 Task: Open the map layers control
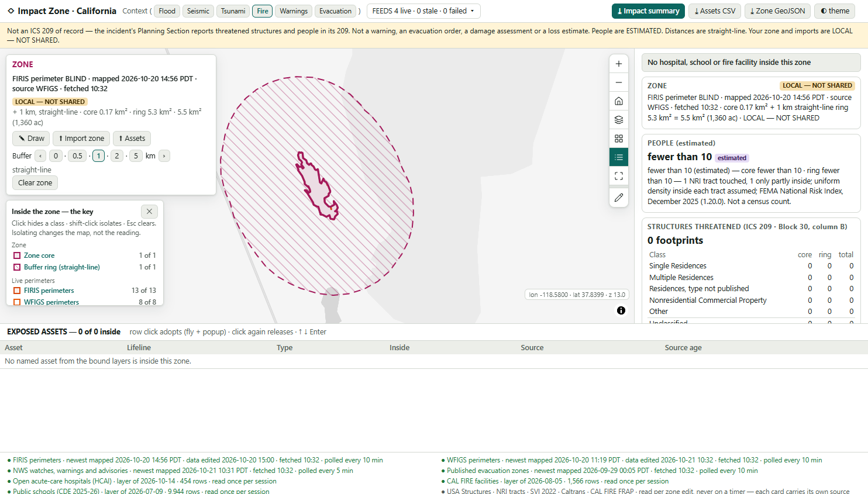coord(619,120)
